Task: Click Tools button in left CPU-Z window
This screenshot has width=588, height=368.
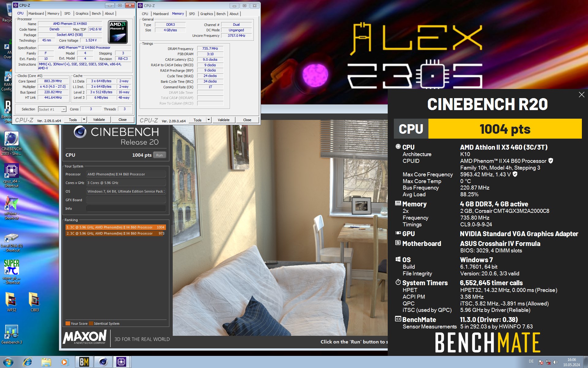Action: 73,120
